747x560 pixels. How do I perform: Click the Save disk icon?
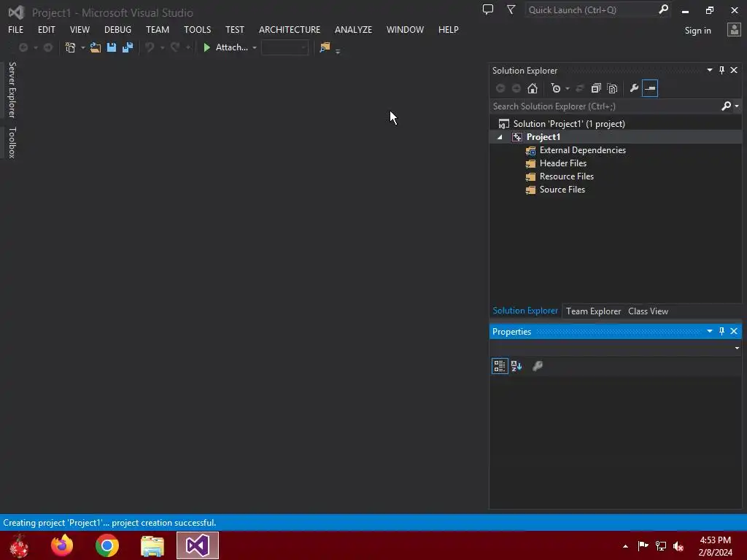(112, 47)
